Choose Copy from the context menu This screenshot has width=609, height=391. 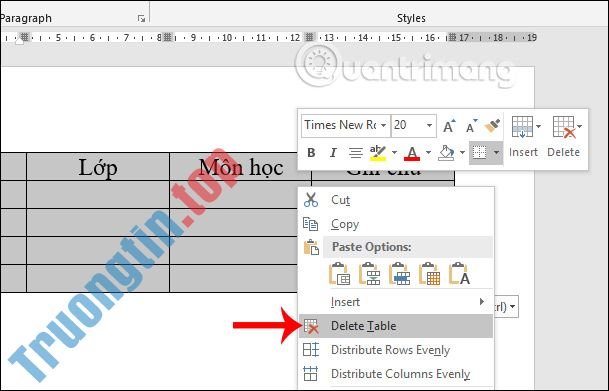pyautogui.click(x=396, y=224)
